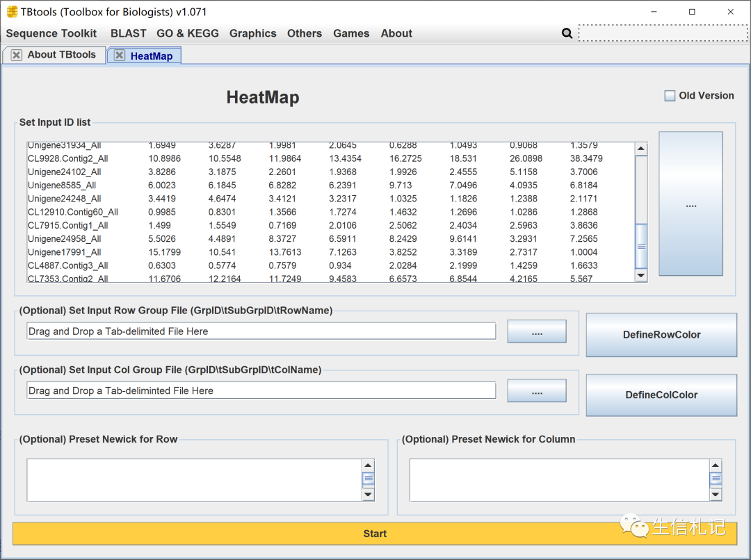This screenshot has width=751, height=560.
Task: Close the HeatMap tab via X
Action: [120, 56]
